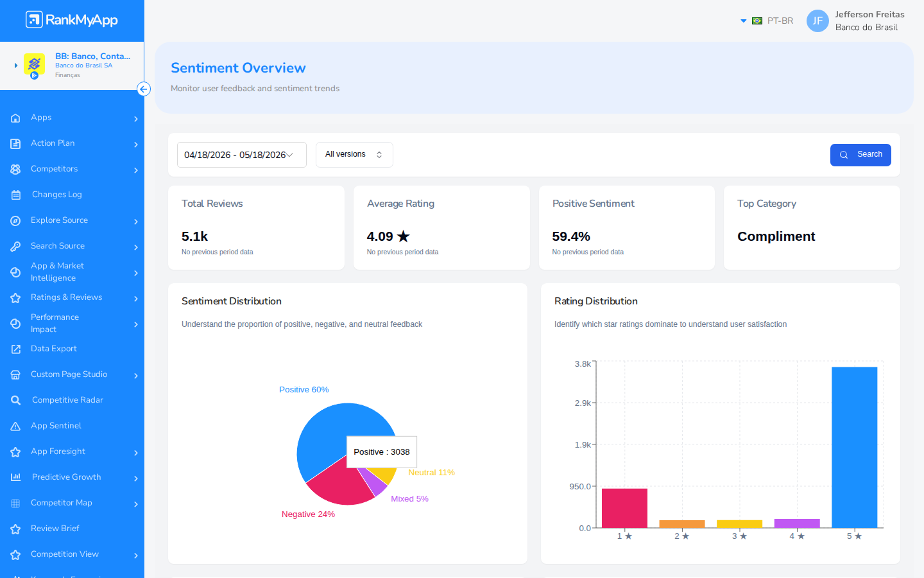This screenshot has height=578, width=924.
Task: Click the Neutral 11% pie label
Action: tap(431, 473)
